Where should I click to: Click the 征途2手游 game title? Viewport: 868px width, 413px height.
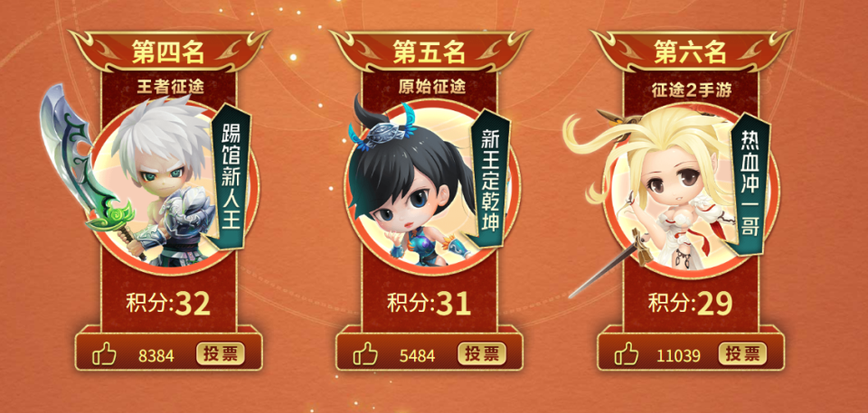coord(691,89)
